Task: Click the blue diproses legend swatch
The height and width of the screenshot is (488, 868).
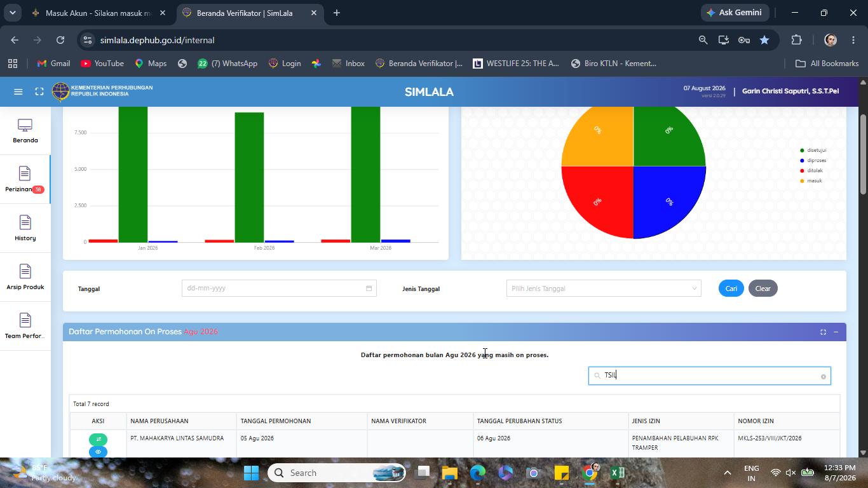Action: pyautogui.click(x=802, y=161)
